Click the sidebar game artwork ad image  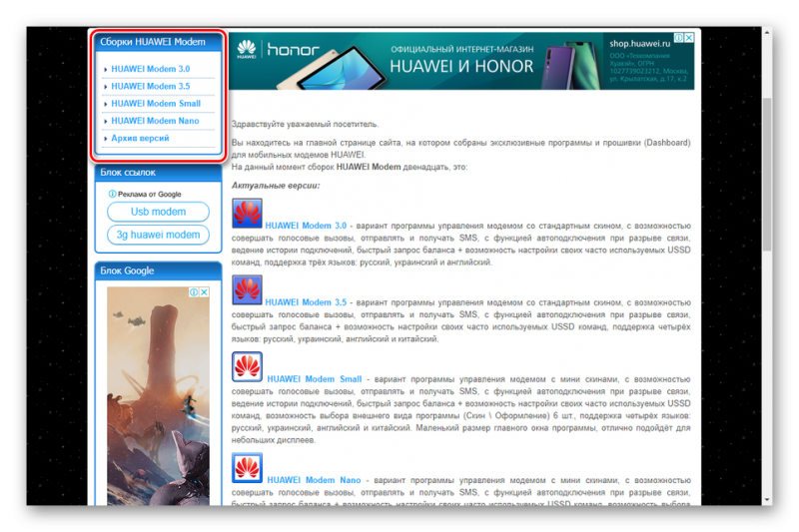click(x=158, y=396)
